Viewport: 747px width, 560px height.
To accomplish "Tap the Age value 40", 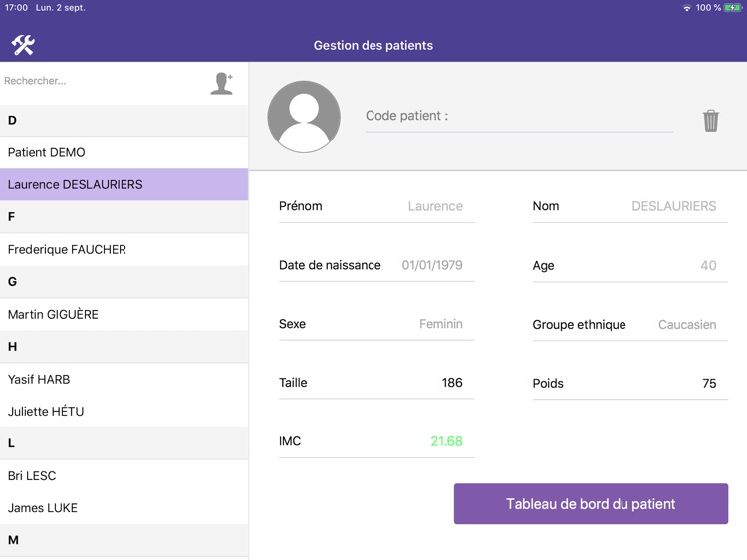I will [x=708, y=265].
